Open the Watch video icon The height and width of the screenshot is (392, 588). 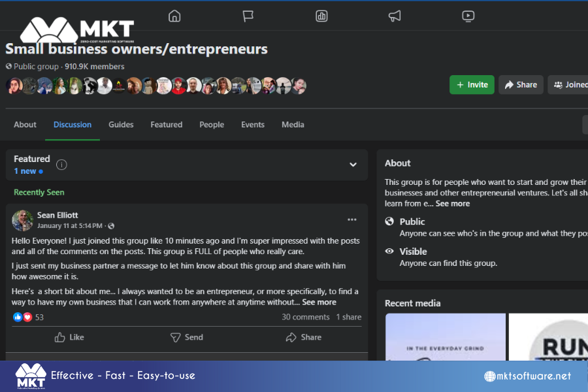(468, 16)
